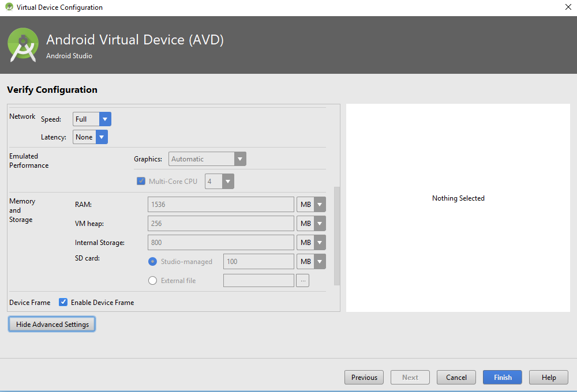This screenshot has width=577, height=392.
Task: Click Hide Advanced Settings button
Action: pos(52,325)
